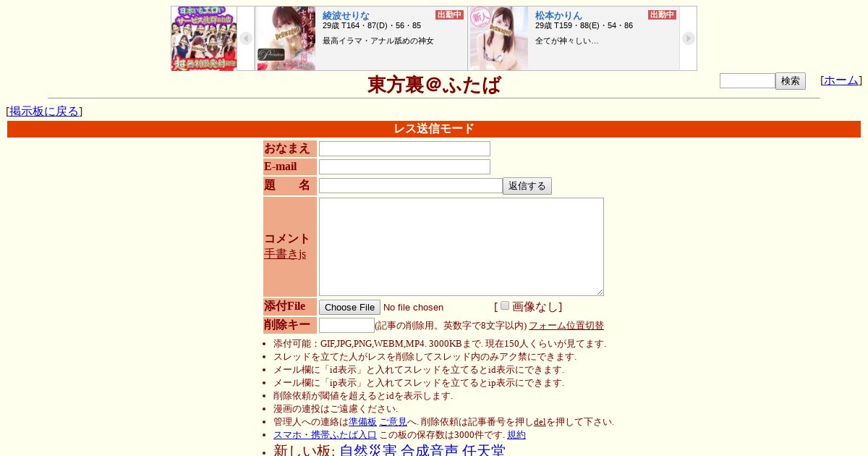
Task: Click the next arrow in the ad carousel
Action: [x=688, y=38]
